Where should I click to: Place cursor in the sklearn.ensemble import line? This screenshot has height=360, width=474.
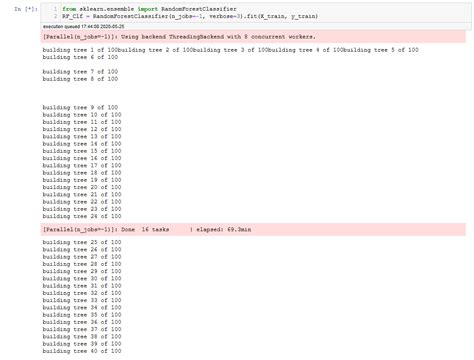pos(149,9)
